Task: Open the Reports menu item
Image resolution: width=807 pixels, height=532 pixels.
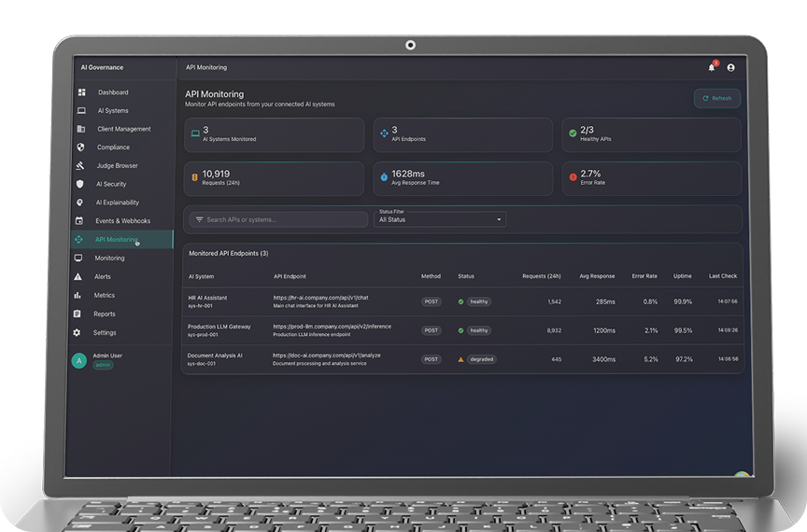Action: click(x=105, y=315)
